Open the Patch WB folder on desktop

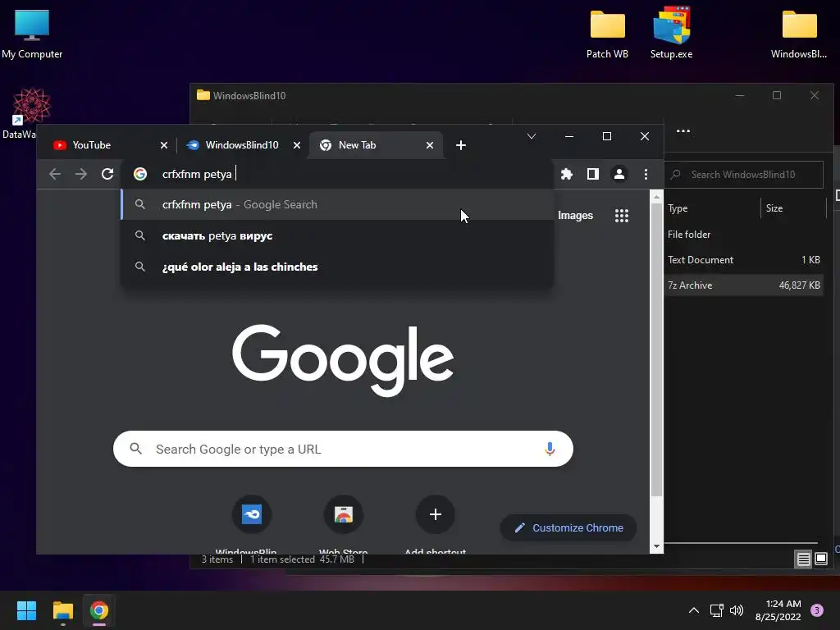[607, 34]
